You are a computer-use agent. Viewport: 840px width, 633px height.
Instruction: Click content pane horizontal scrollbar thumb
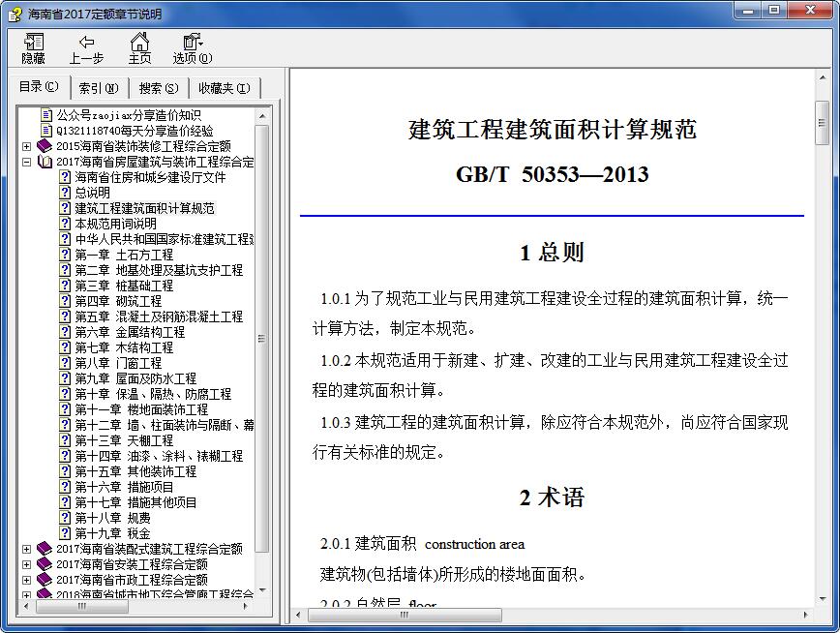coord(405,615)
